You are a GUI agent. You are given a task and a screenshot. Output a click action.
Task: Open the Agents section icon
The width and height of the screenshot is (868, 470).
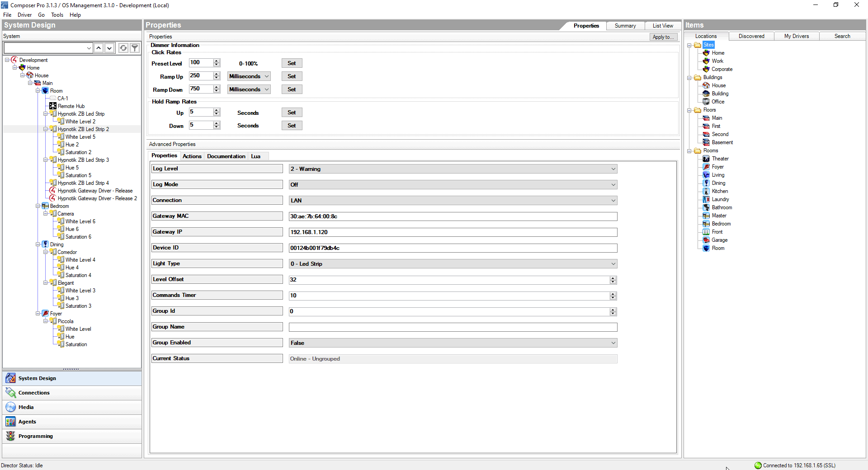pos(10,422)
